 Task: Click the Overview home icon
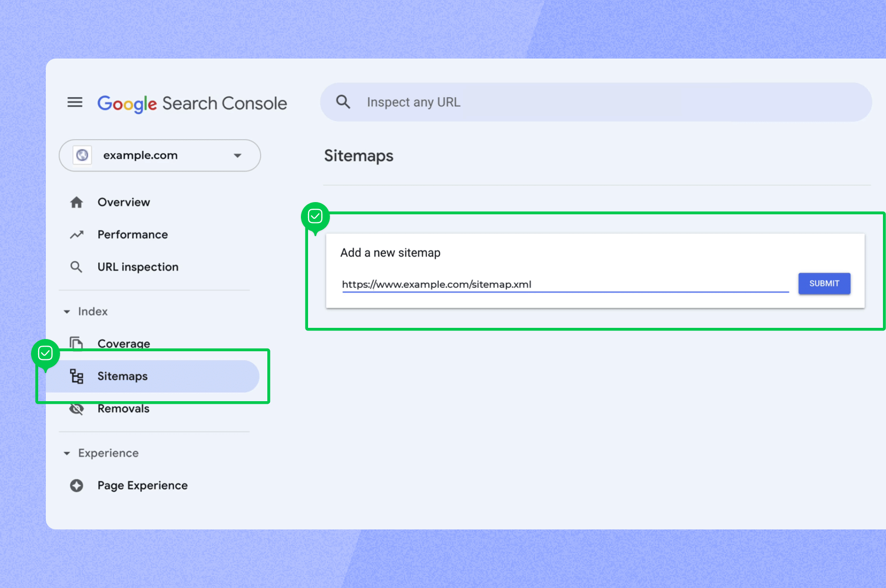(x=76, y=203)
